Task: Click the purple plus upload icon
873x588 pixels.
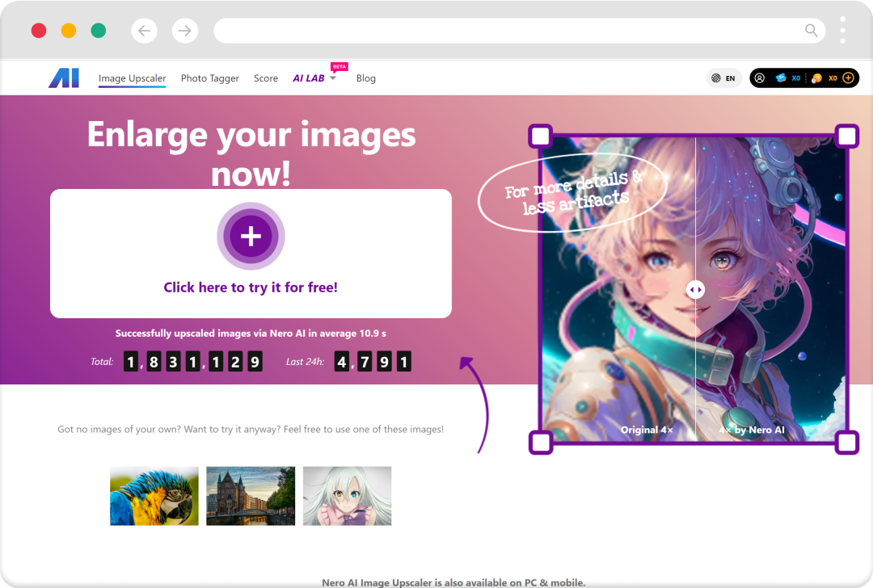Action: [251, 236]
